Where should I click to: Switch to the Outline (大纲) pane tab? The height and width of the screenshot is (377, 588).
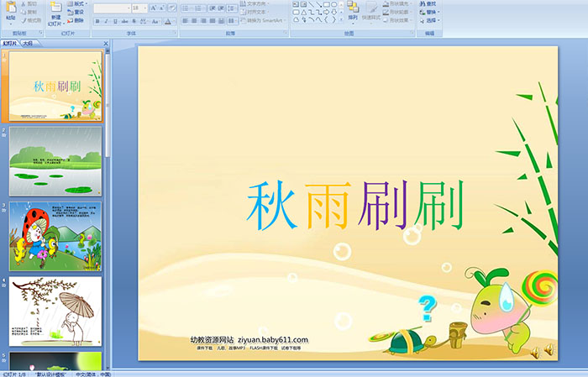(28, 44)
